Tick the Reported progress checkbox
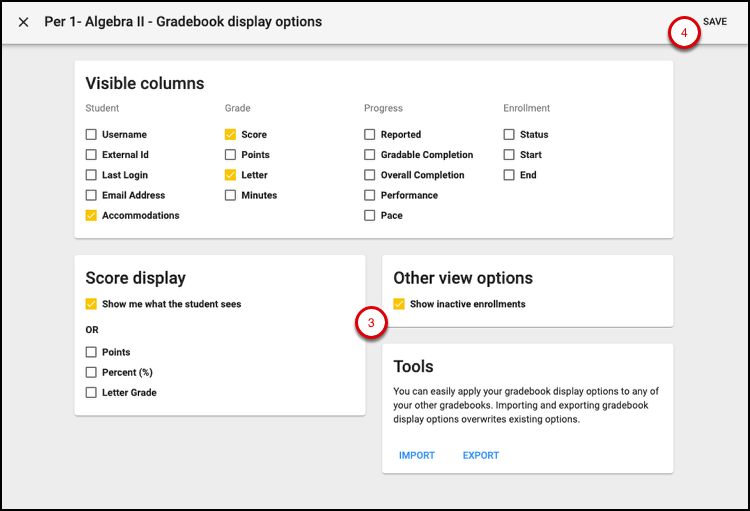This screenshot has height=511, width=750. (370, 135)
